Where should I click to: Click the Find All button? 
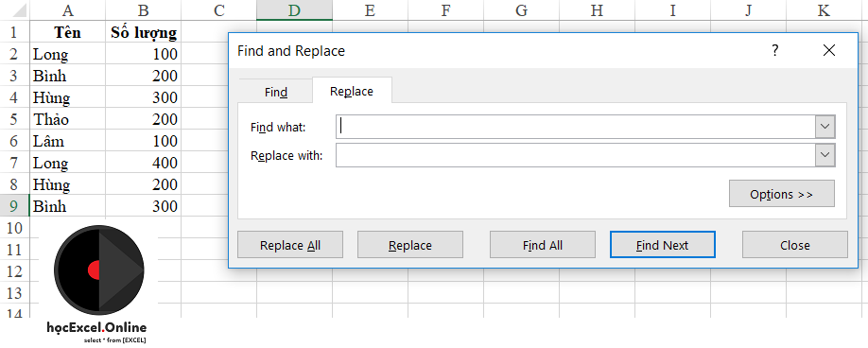543,245
